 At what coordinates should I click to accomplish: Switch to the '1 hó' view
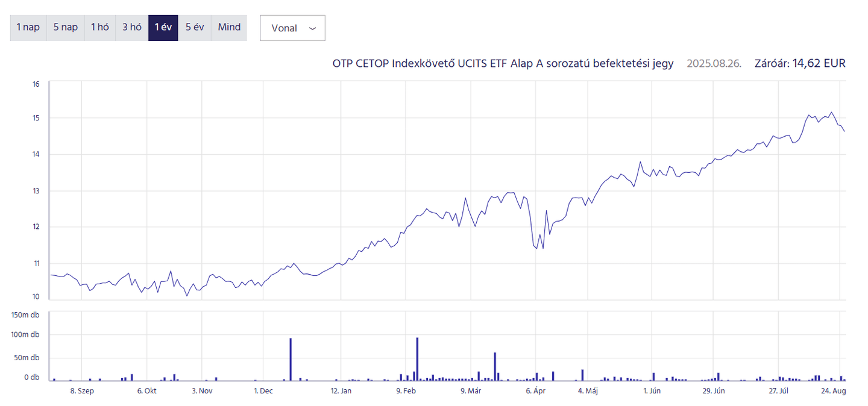coord(99,27)
